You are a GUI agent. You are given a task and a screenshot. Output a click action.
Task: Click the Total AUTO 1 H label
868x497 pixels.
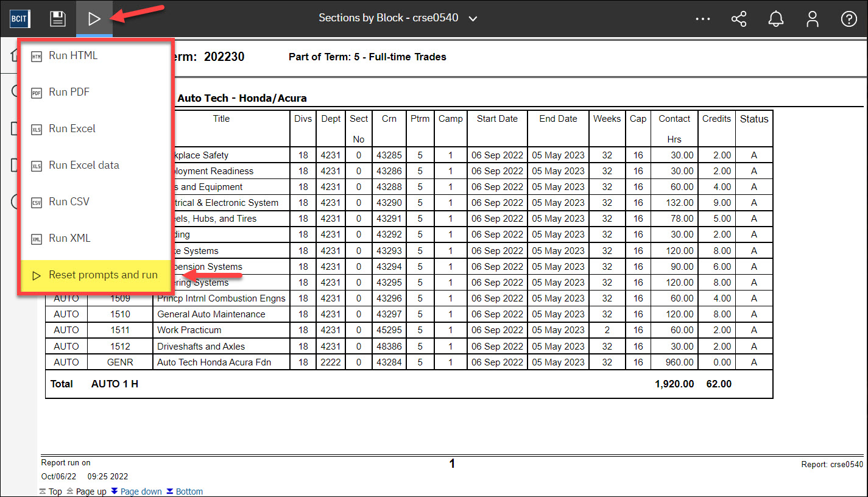[x=94, y=384]
